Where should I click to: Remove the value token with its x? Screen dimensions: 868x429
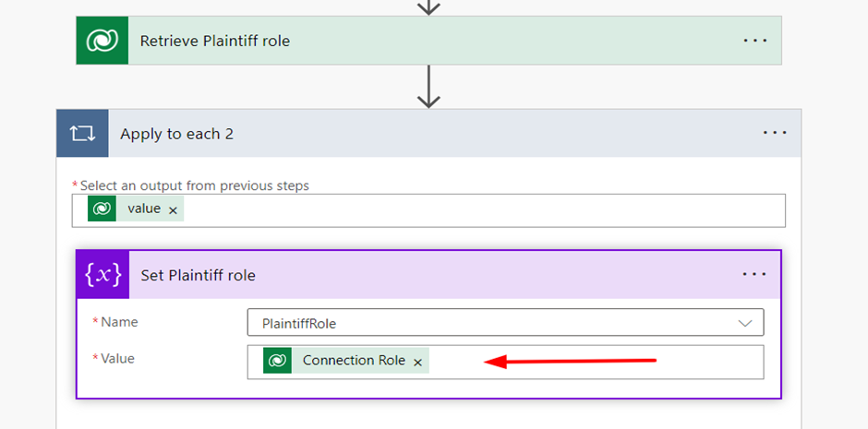click(173, 210)
